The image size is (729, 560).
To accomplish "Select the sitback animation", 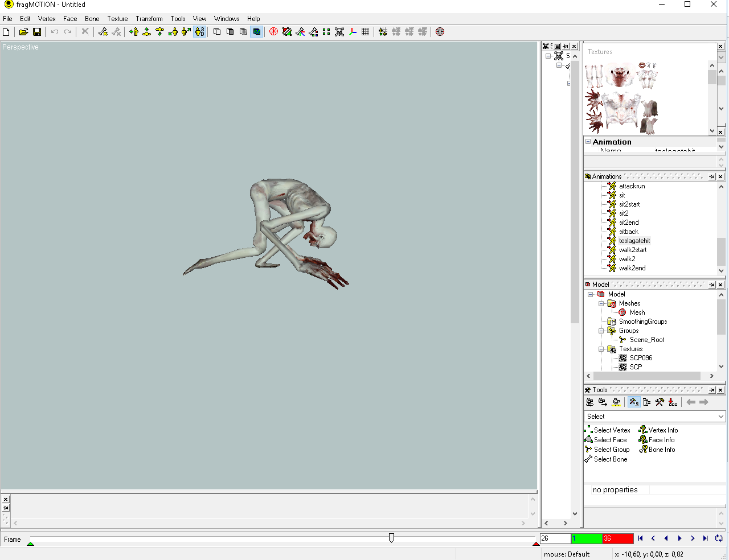I will pyautogui.click(x=629, y=232).
